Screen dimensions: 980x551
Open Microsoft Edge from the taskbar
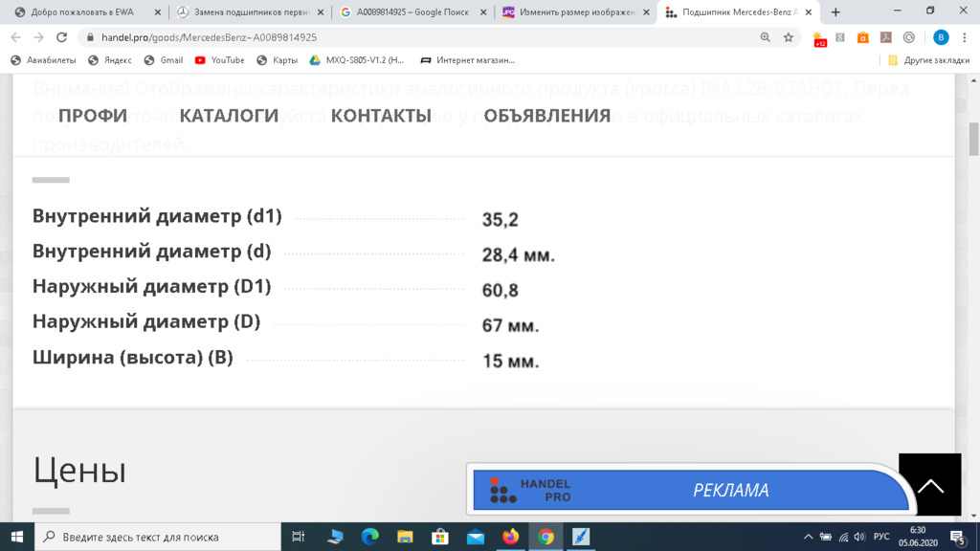369,537
